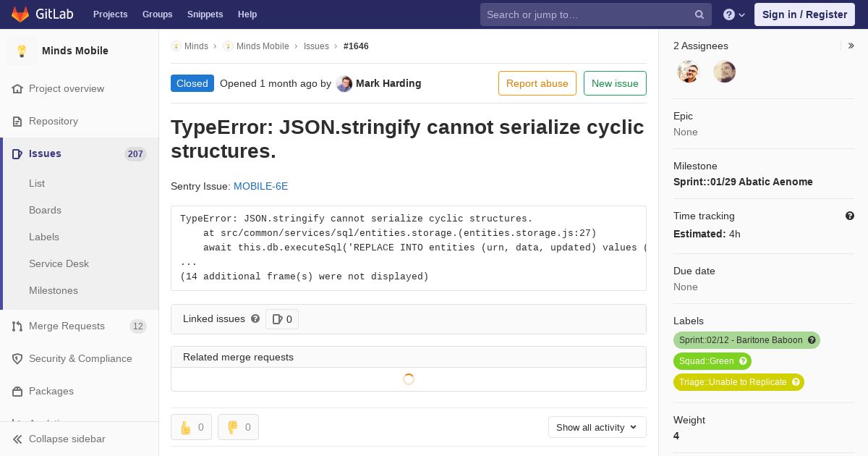The image size is (868, 456).
Task: Click the Sign in / Register button
Action: pos(804,14)
